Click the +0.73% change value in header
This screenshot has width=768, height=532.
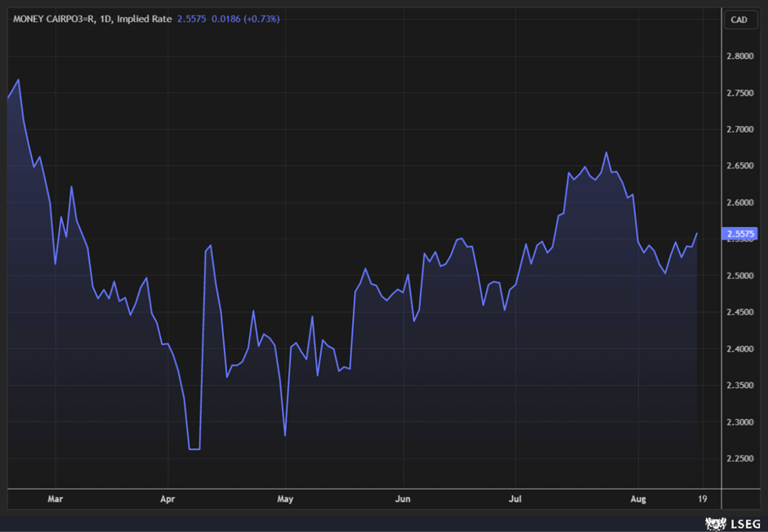[258, 19]
